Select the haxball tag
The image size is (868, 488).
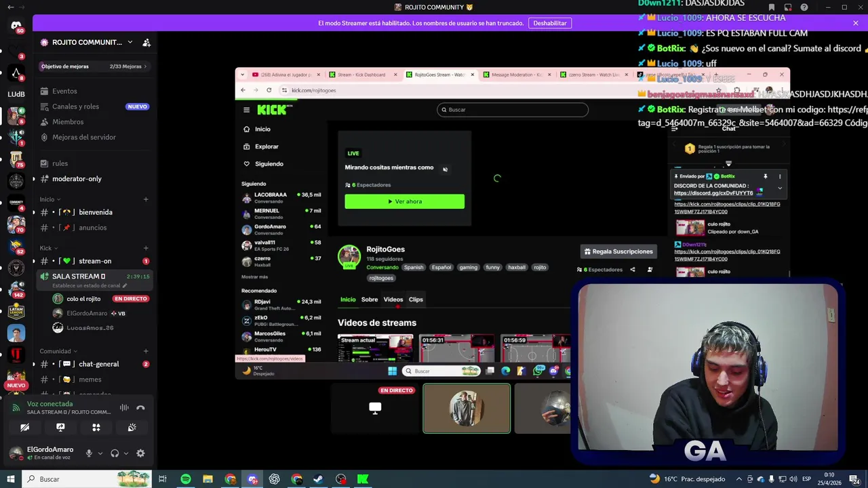click(517, 268)
